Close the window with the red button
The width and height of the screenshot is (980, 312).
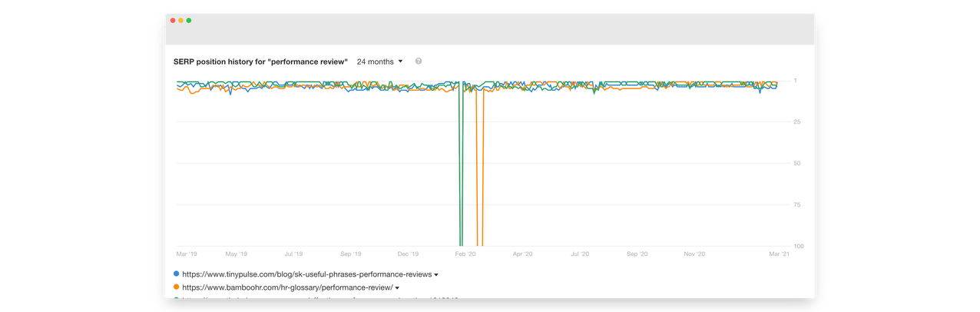pyautogui.click(x=173, y=21)
